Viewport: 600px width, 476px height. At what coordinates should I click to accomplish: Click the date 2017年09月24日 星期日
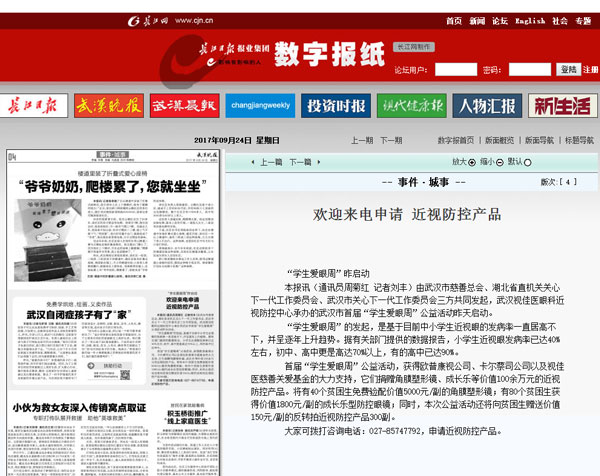(237, 140)
